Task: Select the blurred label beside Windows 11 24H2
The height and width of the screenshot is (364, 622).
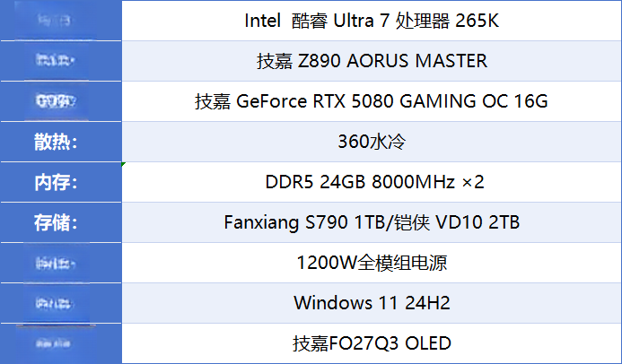Action: (x=55, y=303)
